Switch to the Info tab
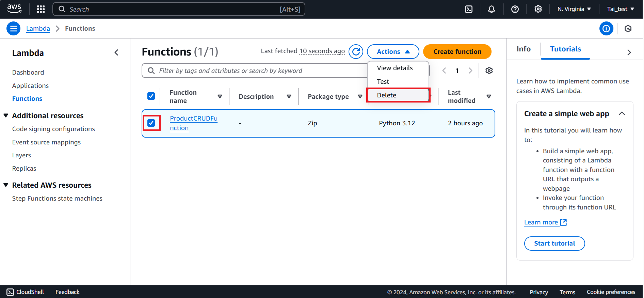The height and width of the screenshot is (298, 644). click(524, 49)
